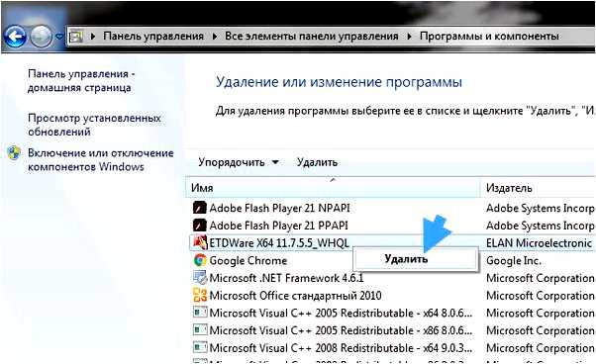Click Microsoft Corporation publisher of Office row

[x=541, y=296]
